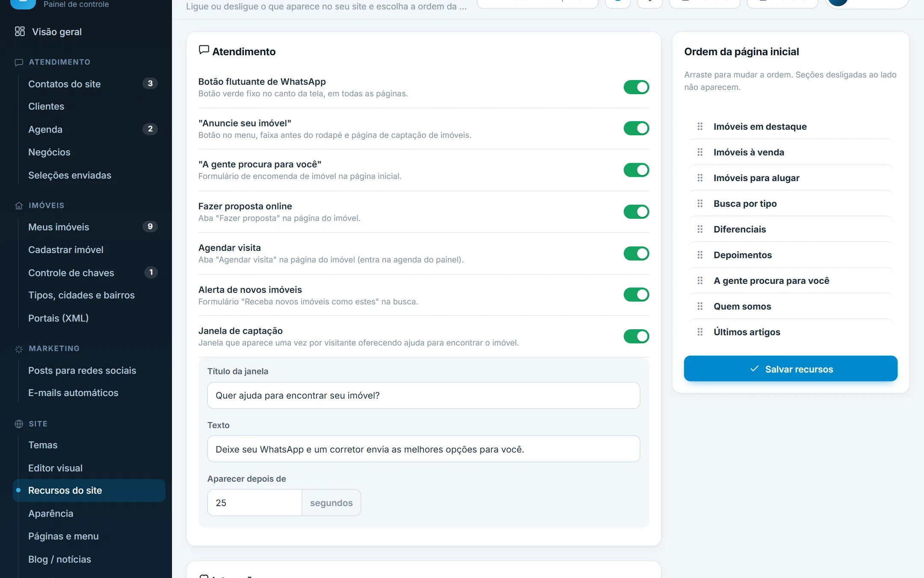This screenshot has height=578, width=924.
Task: Click the Salvar recursos button
Action: (791, 369)
